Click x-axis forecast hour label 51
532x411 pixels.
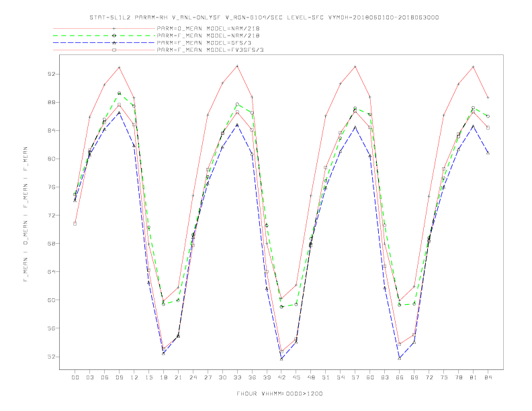tap(326, 377)
